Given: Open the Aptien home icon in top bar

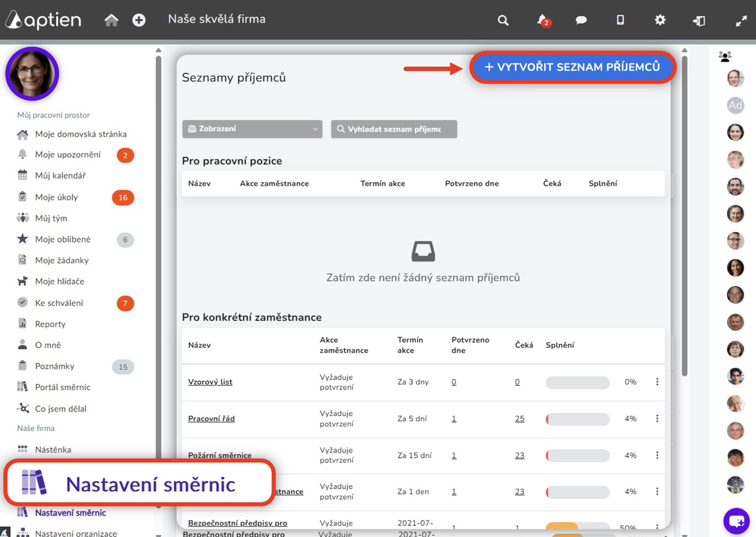Looking at the screenshot, I should click(112, 20).
